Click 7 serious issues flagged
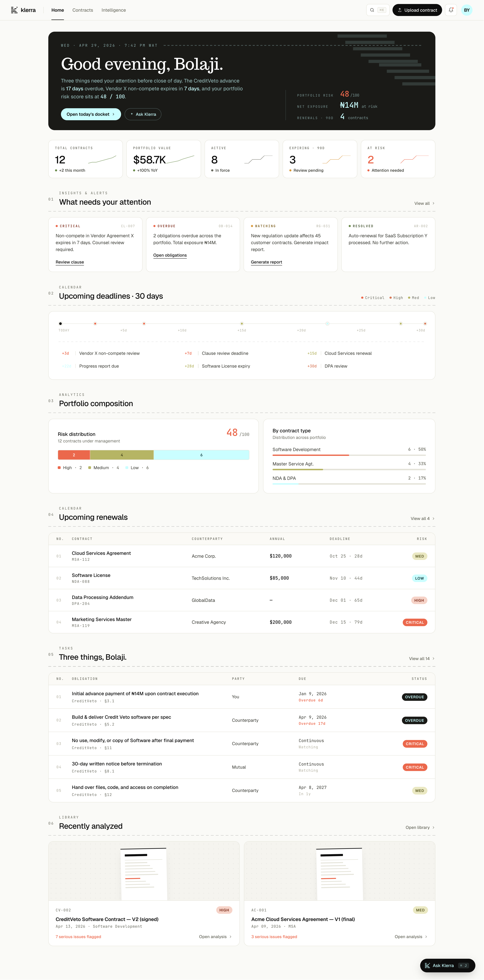This screenshot has height=980, width=484. tap(78, 937)
